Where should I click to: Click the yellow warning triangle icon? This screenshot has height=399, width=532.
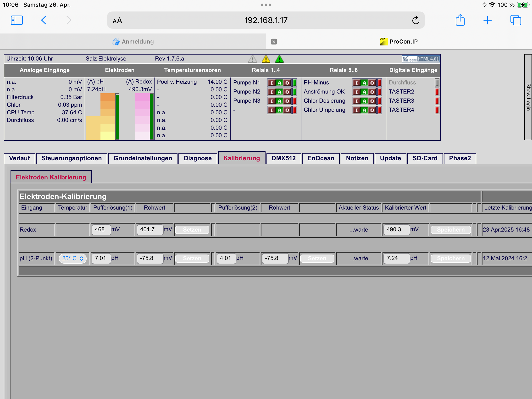coord(266,59)
